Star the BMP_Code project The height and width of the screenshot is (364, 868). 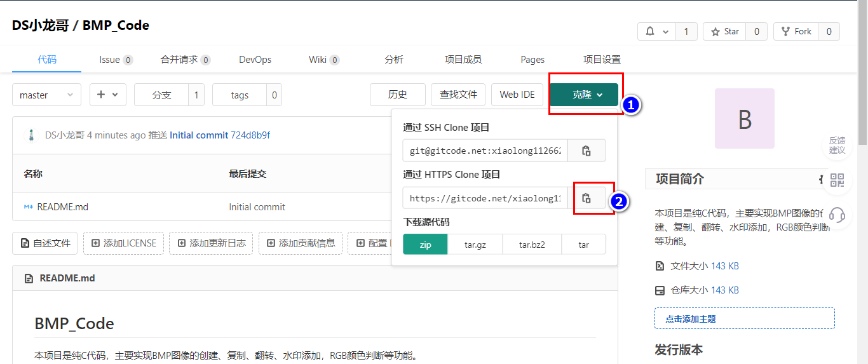pyautogui.click(x=725, y=31)
